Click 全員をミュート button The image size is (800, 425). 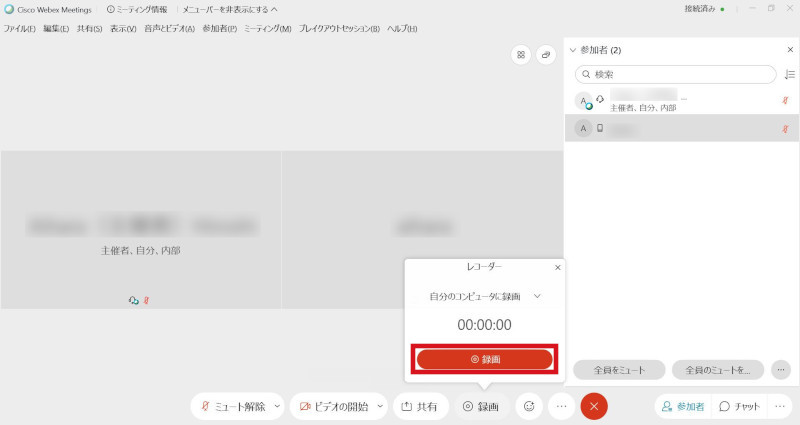tap(618, 369)
